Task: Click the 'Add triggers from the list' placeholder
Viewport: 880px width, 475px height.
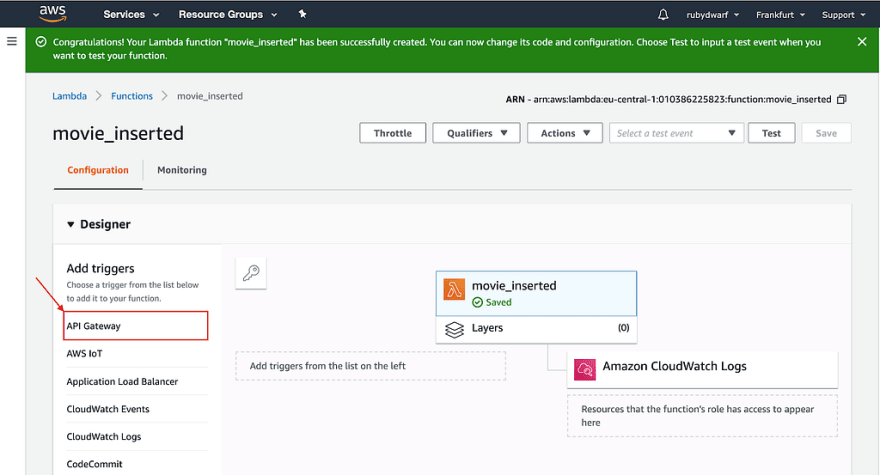Action: 370,366
